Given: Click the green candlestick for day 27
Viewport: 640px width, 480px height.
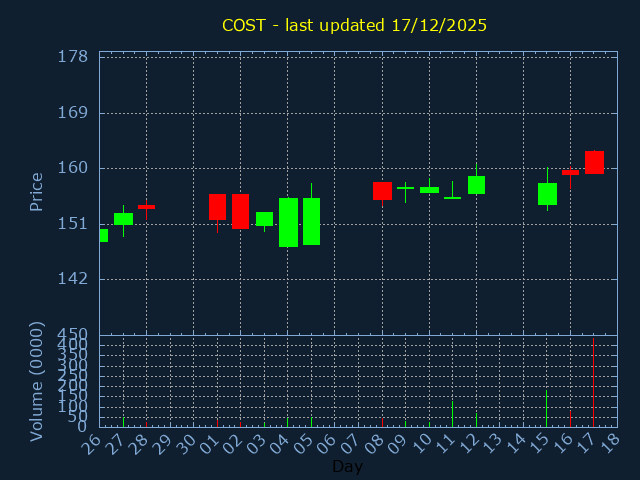Looking at the screenshot, I should (x=123, y=219).
